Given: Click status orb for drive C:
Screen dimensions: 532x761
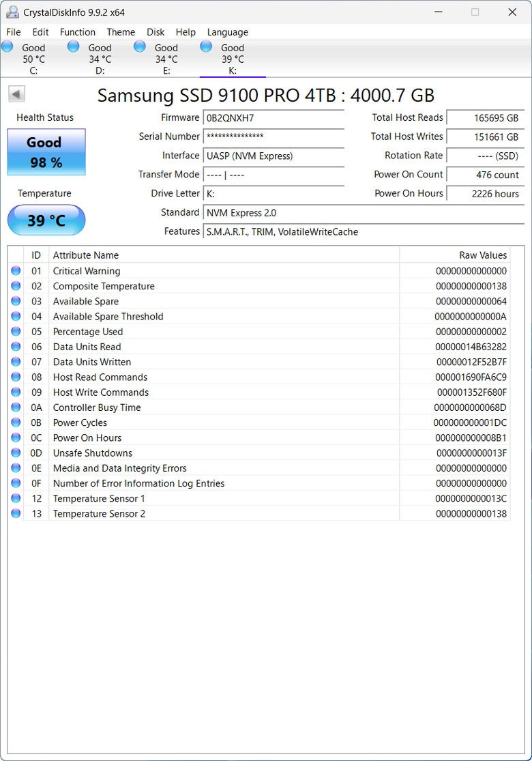Looking at the screenshot, I should point(8,46).
